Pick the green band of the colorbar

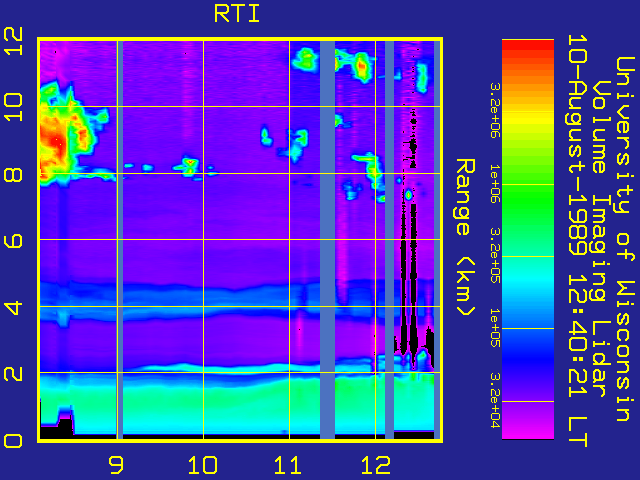coord(528,200)
